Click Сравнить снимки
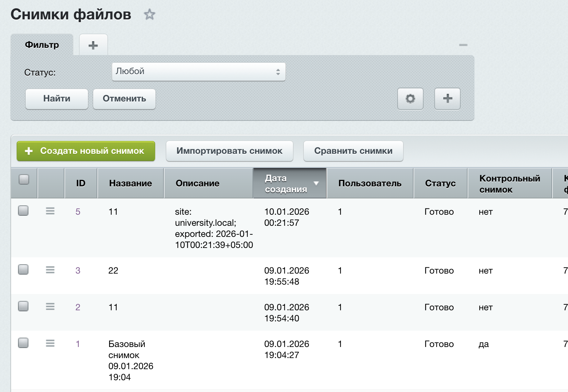 (353, 151)
